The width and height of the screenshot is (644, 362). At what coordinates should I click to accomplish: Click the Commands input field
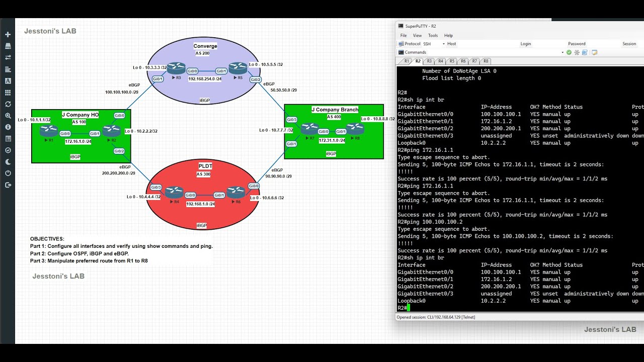(x=493, y=52)
